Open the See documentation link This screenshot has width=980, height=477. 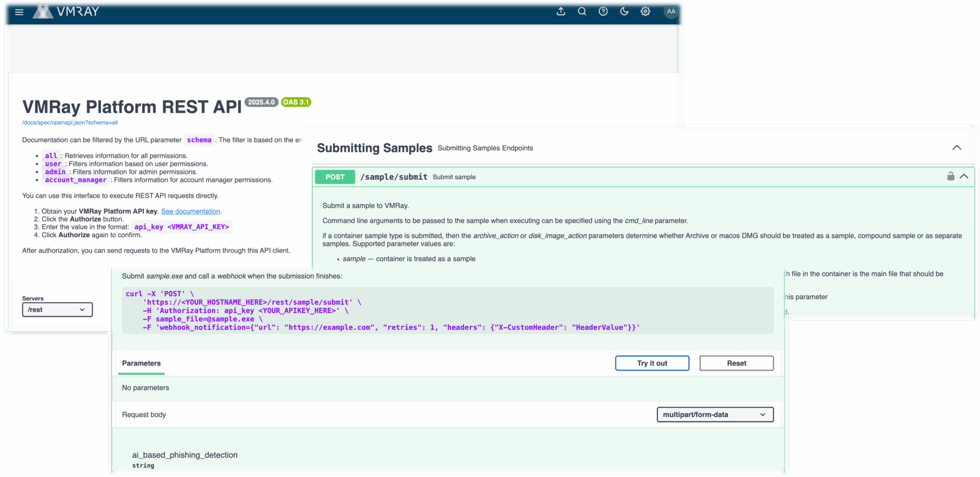(190, 211)
